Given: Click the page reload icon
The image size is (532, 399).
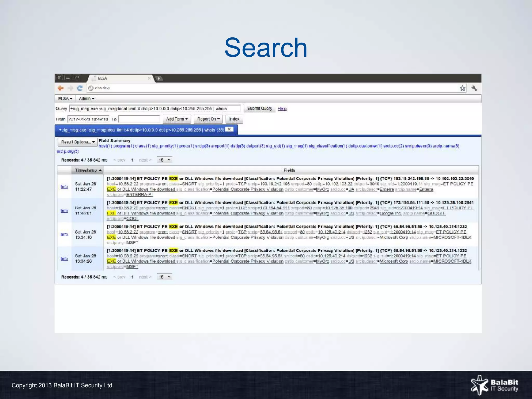Looking at the screenshot, I should [x=80, y=88].
